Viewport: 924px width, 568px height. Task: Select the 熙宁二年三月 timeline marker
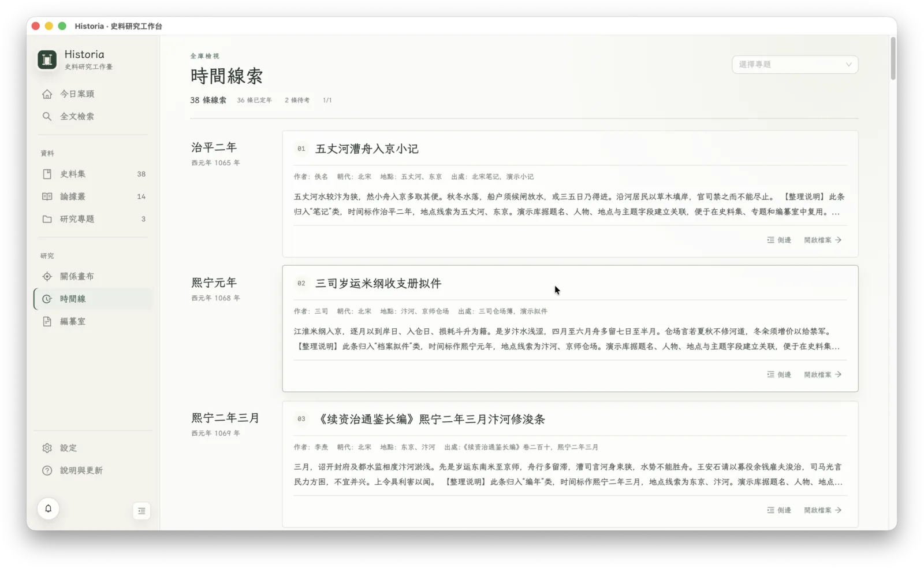coord(225,418)
